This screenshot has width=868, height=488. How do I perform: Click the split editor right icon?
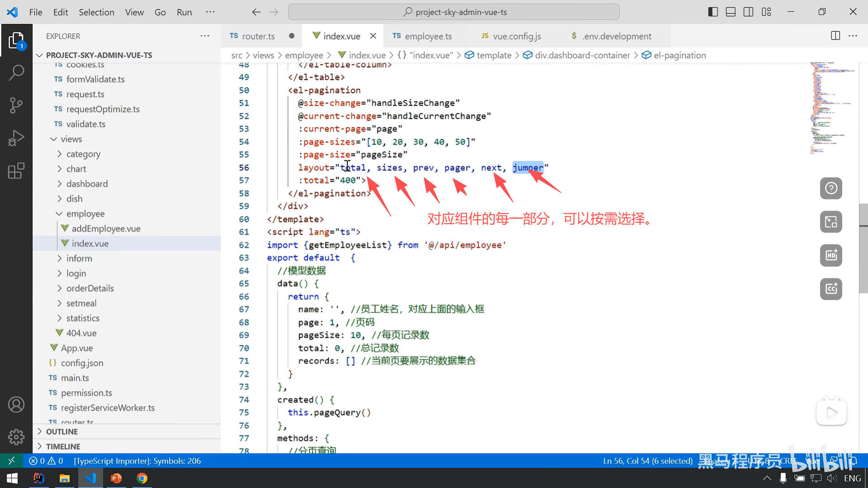[x=835, y=36]
